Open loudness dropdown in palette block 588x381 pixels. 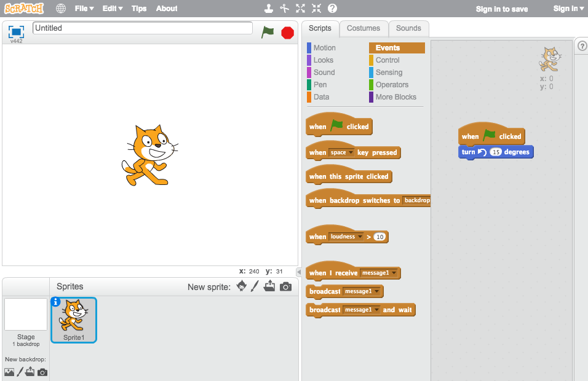click(346, 237)
